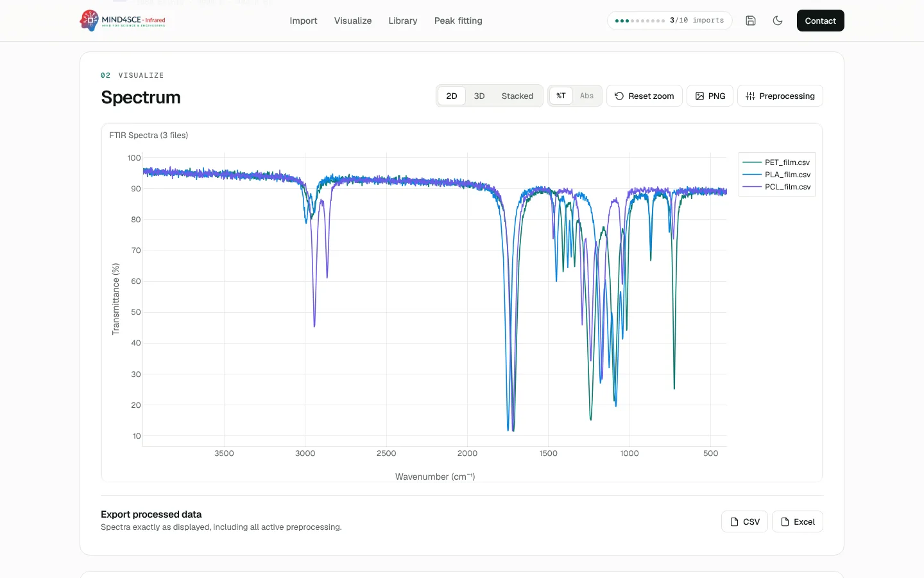This screenshot has width=924, height=578.
Task: Toggle PET_film.csv legend entry
Action: [776, 162]
